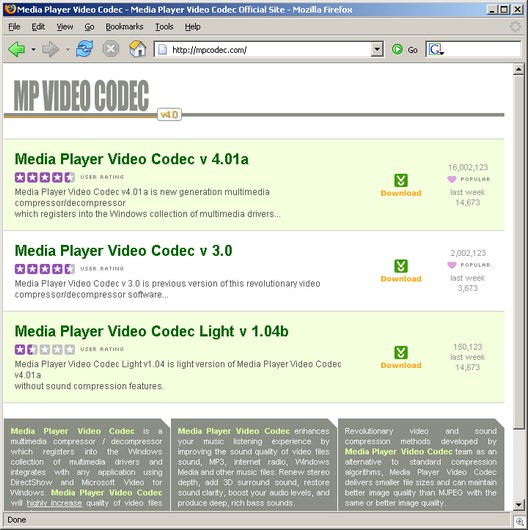Screen dimensions: 528x530
Task: Maximize the Firefox window
Action: tap(504, 9)
